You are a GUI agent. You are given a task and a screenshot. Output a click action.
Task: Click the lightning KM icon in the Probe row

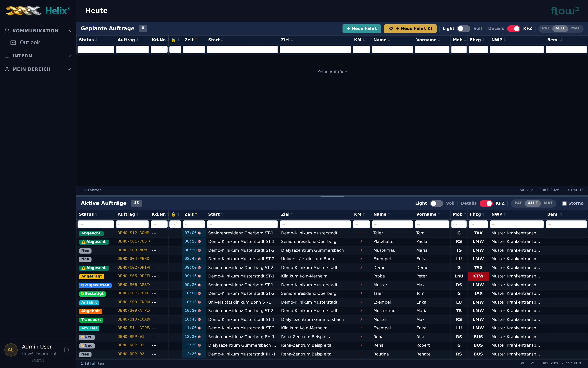click(361, 276)
